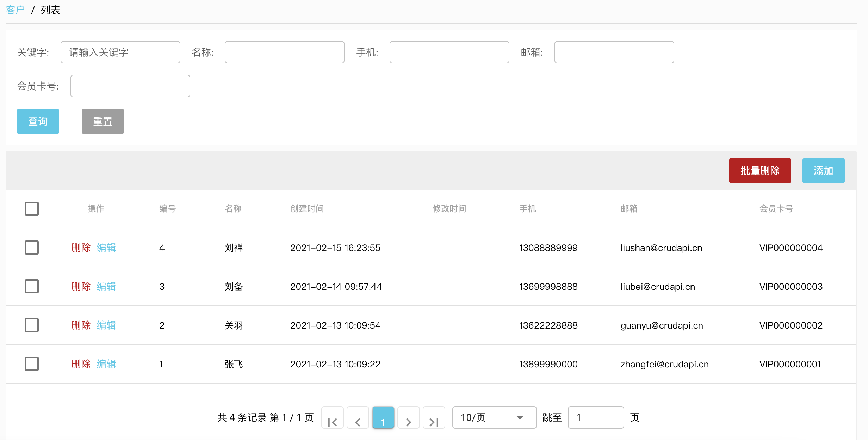Open the 10/页 page size dropdown
The width and height of the screenshot is (868, 440).
(x=494, y=417)
